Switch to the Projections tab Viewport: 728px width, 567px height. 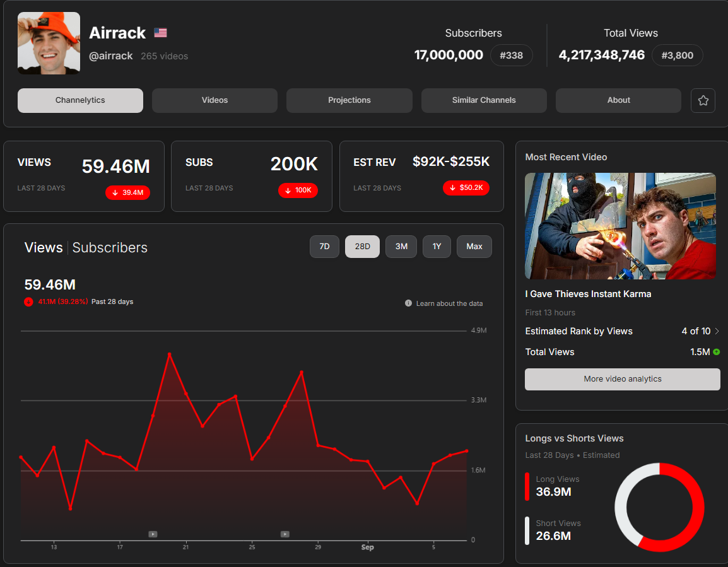(x=349, y=100)
